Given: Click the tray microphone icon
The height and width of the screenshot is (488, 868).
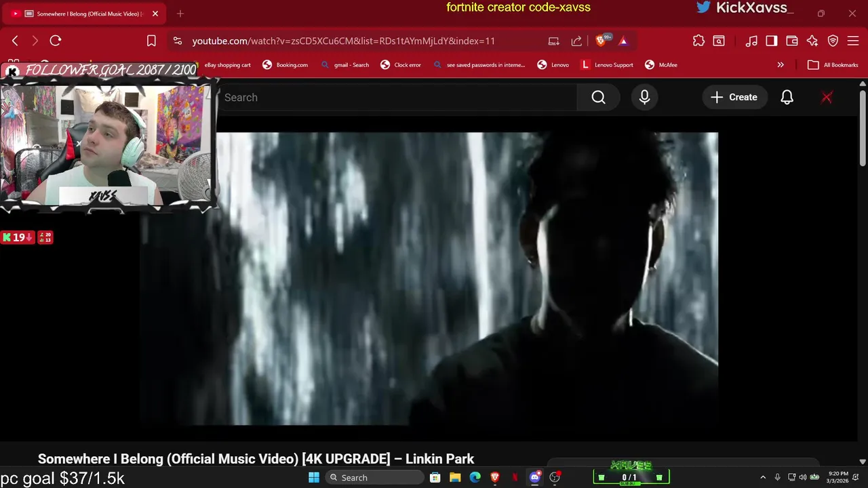Looking at the screenshot, I should [x=777, y=477].
